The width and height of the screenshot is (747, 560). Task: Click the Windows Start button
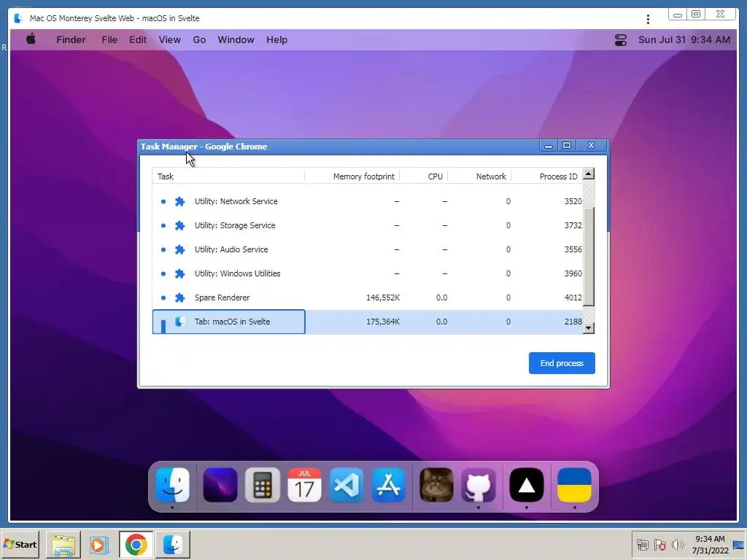tap(20, 545)
